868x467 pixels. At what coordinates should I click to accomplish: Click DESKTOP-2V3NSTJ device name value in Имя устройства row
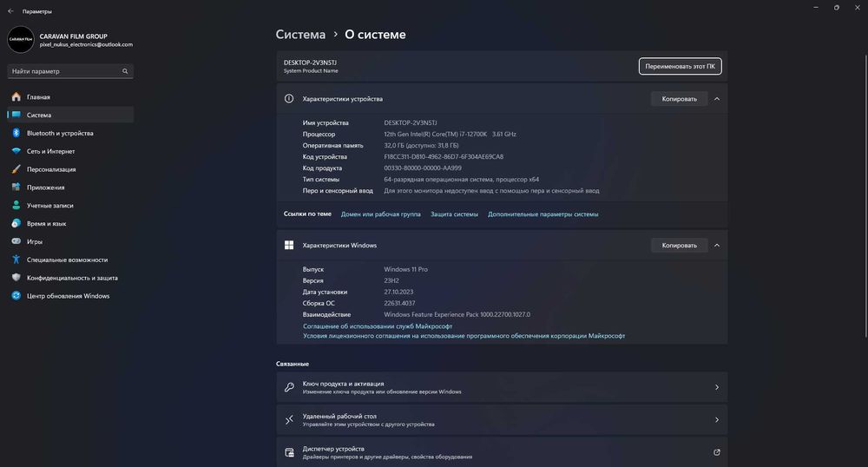(x=411, y=123)
